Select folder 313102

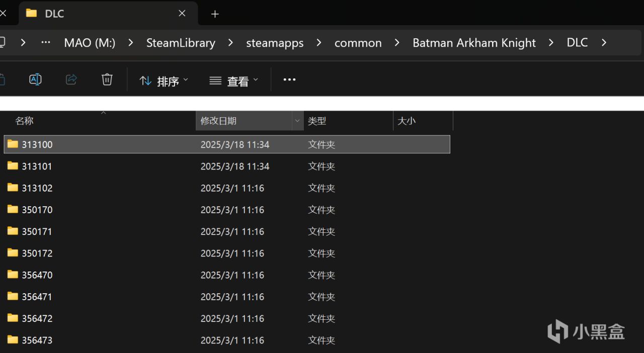pyautogui.click(x=227, y=188)
